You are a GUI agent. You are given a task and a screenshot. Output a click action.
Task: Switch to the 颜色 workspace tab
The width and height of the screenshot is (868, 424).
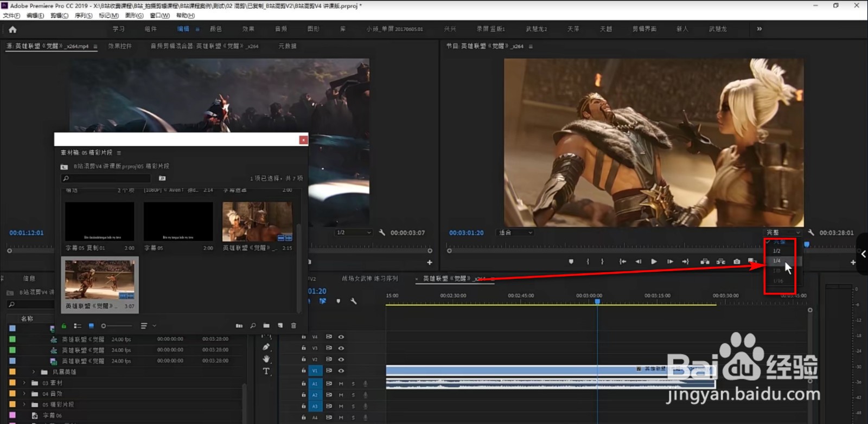click(x=216, y=29)
